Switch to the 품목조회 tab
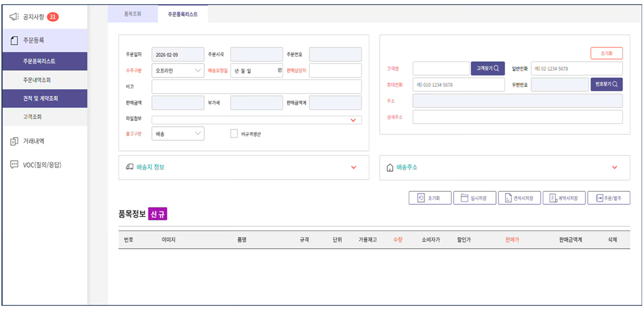 coord(132,14)
